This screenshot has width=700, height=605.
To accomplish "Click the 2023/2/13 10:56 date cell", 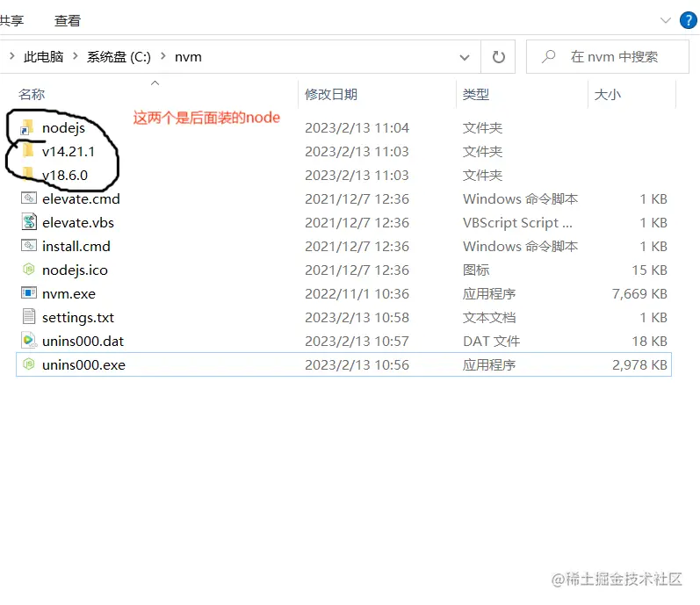I will coord(357,365).
